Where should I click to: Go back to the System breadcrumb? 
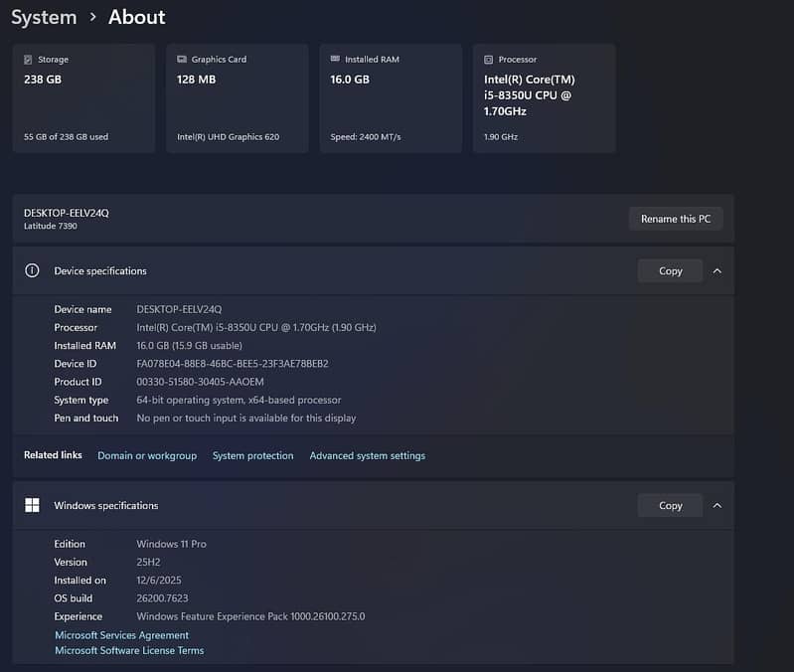point(44,17)
